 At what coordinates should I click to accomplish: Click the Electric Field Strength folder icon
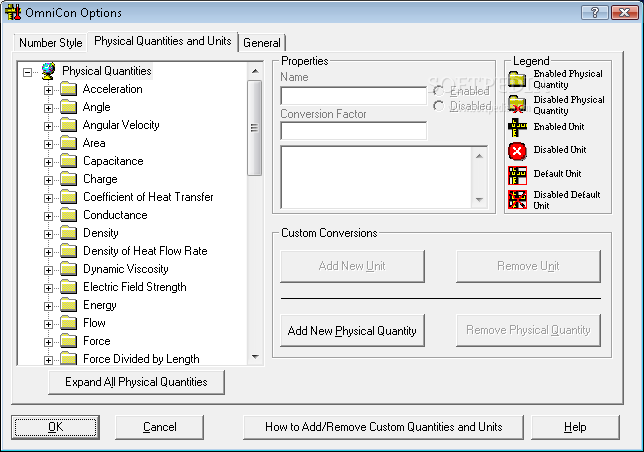point(68,287)
